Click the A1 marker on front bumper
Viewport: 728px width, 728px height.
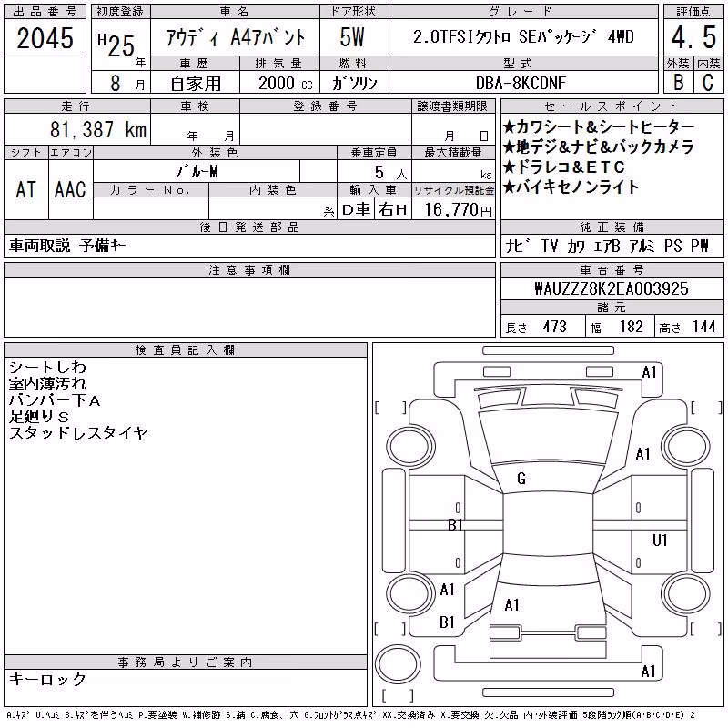pos(649,372)
